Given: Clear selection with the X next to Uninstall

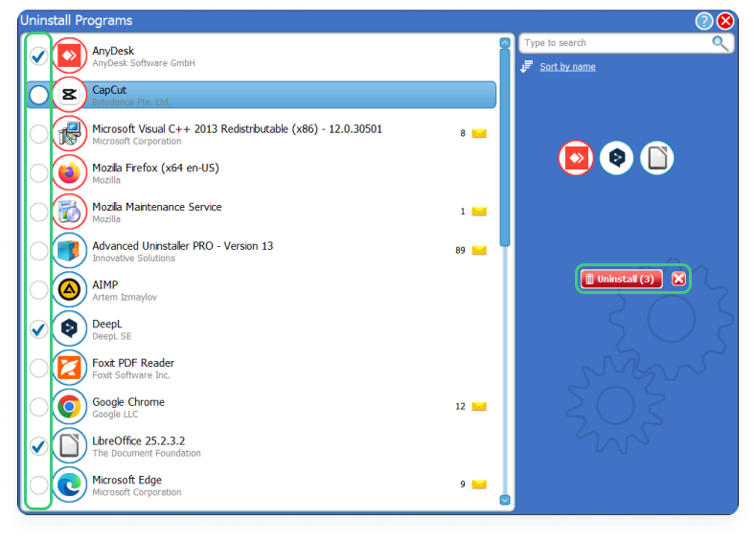Looking at the screenshot, I should point(678,279).
